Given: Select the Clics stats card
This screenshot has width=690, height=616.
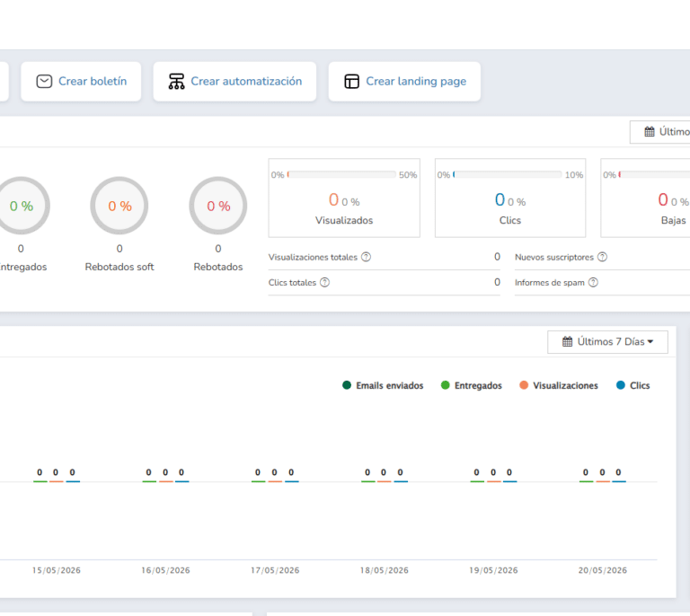Looking at the screenshot, I should (510, 198).
